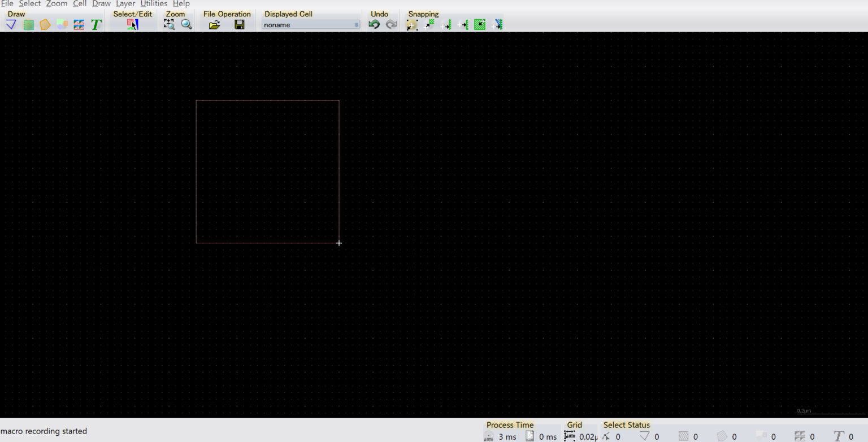Click the cell array reference tool
The image size is (868, 442).
[x=79, y=25]
